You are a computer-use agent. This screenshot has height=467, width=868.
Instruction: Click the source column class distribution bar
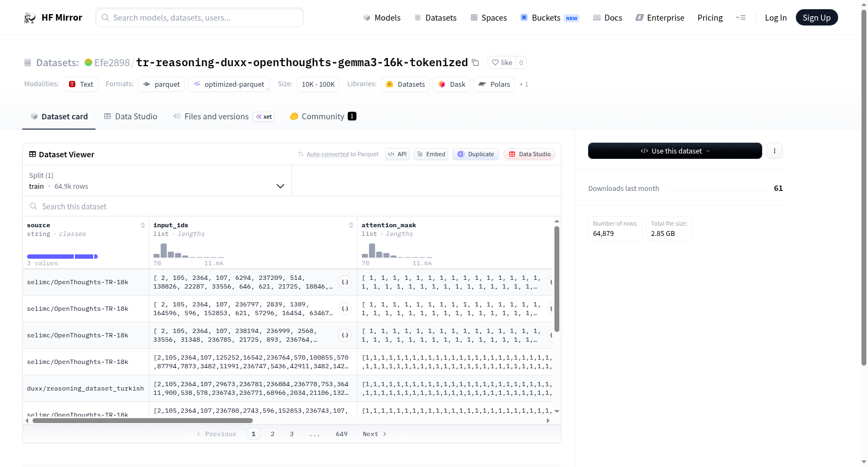(x=62, y=257)
